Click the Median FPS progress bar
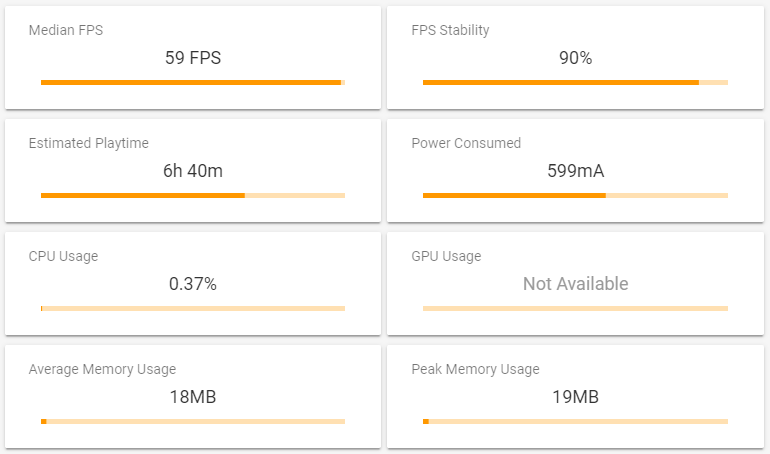Screen dimensions: 770x454 click(193, 82)
